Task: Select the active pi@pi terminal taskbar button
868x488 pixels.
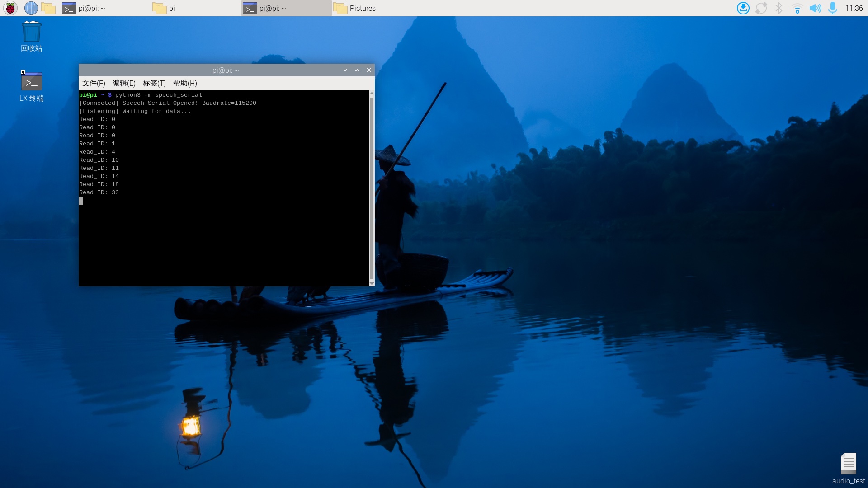Action: coord(286,8)
